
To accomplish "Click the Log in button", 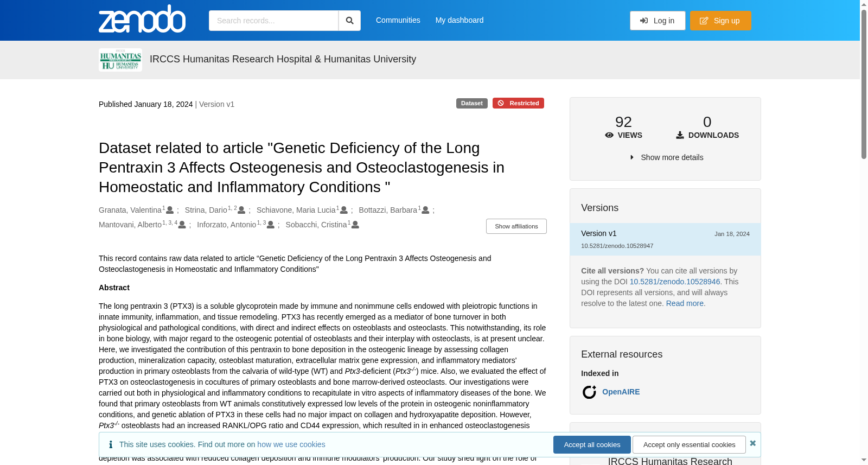I will coord(658,21).
